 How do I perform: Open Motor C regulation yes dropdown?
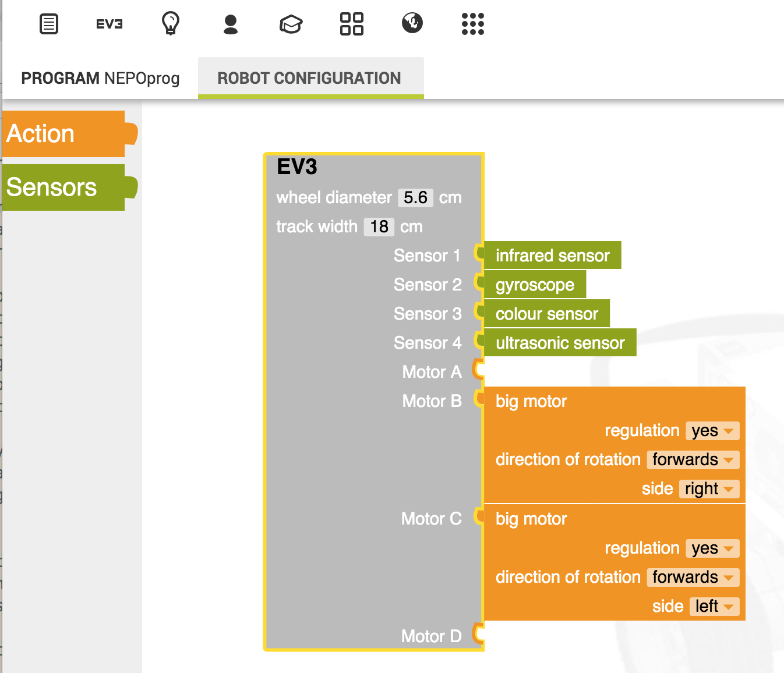[x=712, y=548]
